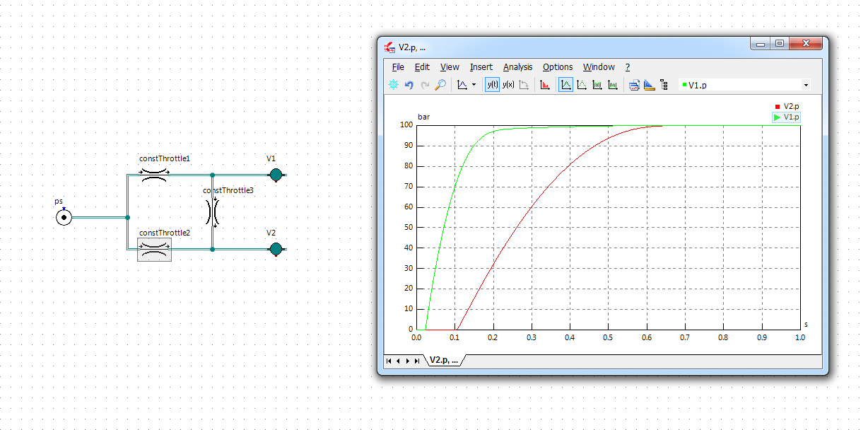Open the V1.p curve selector dropdown
The image size is (868, 430).
pos(806,85)
